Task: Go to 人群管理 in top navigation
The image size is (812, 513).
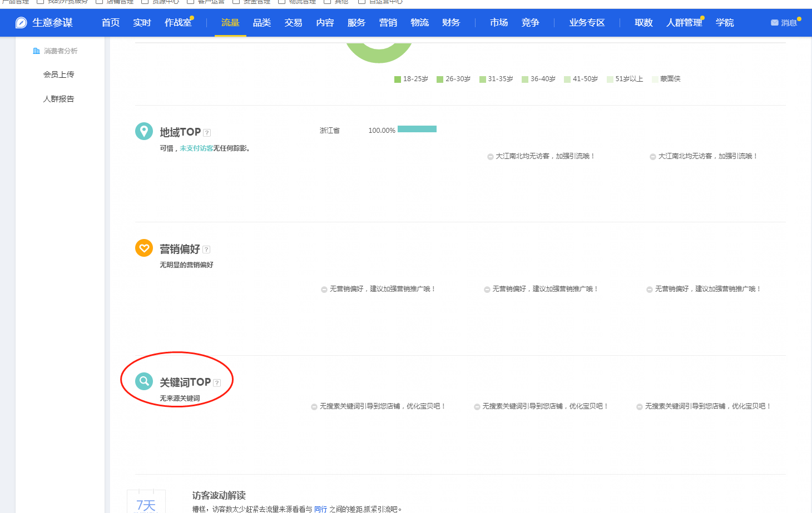Action: pos(684,23)
